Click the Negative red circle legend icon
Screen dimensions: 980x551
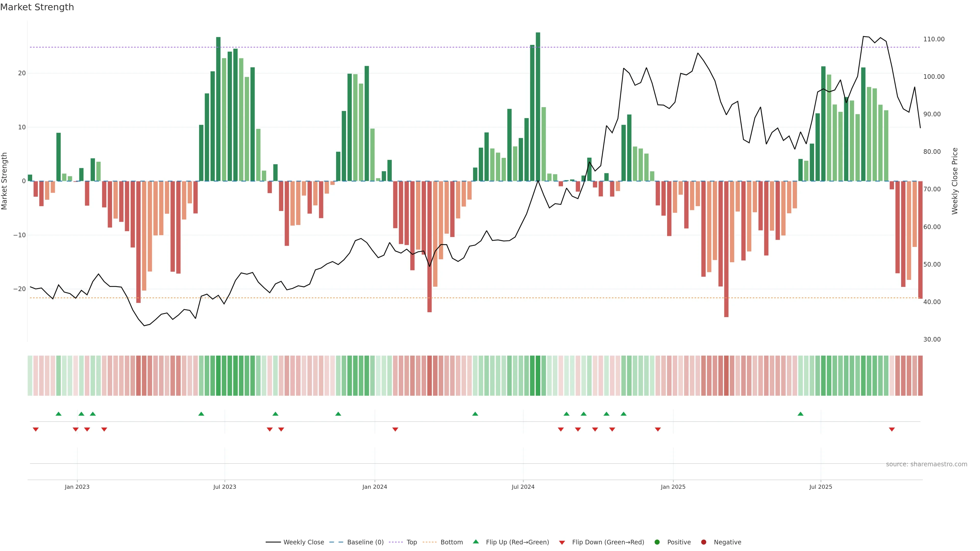pos(703,542)
